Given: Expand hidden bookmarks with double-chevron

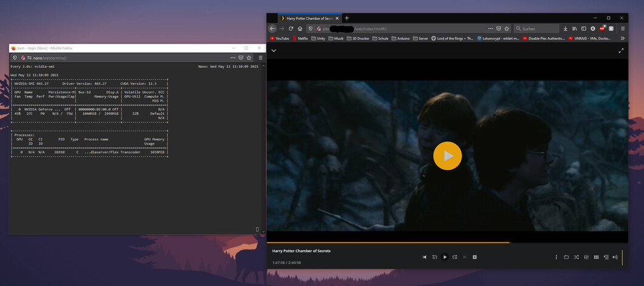Looking at the screenshot, I should 622,38.
